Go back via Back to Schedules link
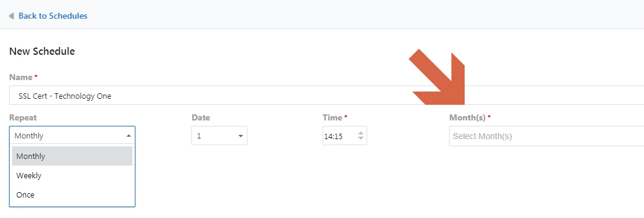 tap(53, 16)
